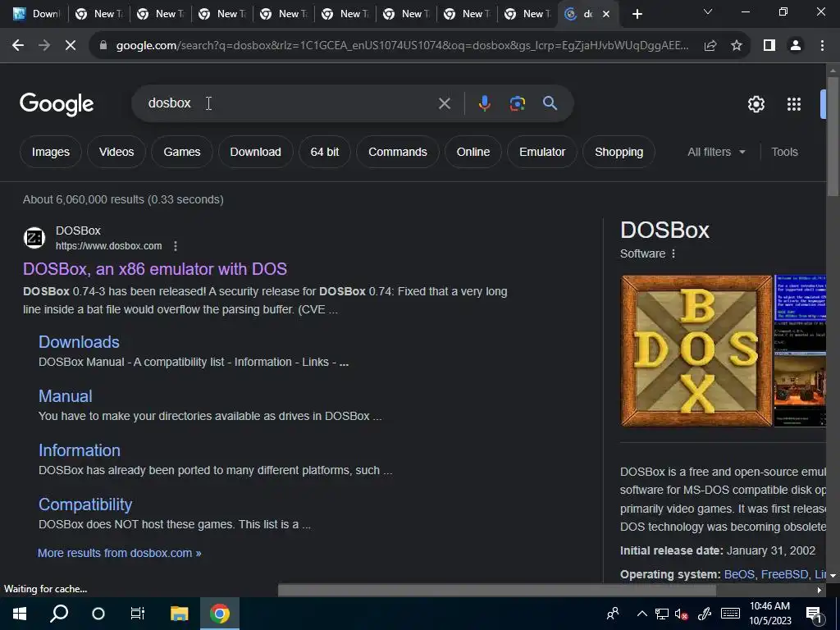
Task: Expand the All filters dropdown
Action: (x=716, y=152)
